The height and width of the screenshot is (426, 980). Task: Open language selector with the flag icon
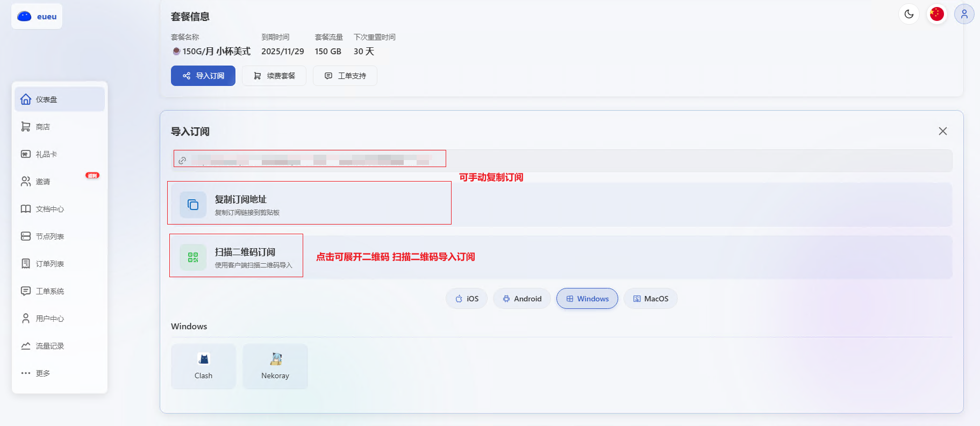(x=936, y=15)
